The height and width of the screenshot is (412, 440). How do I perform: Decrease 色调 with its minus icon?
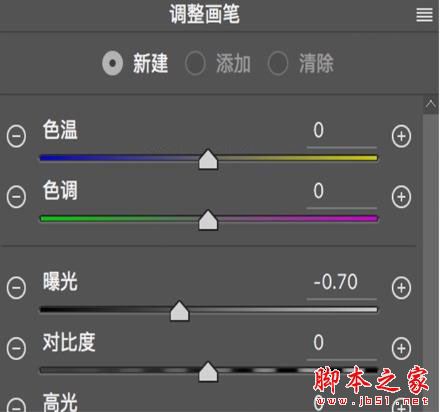pos(16,197)
